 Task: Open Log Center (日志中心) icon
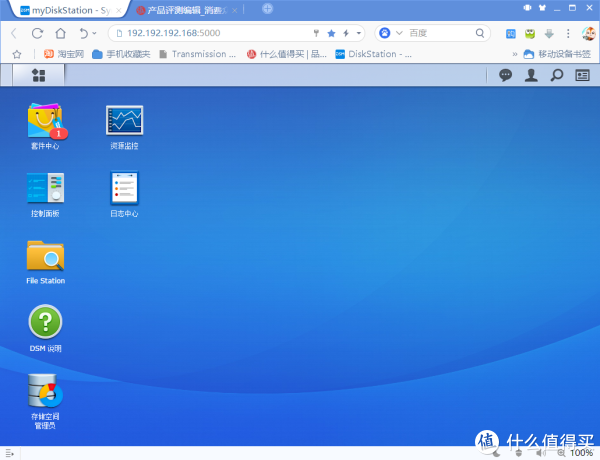(125, 189)
